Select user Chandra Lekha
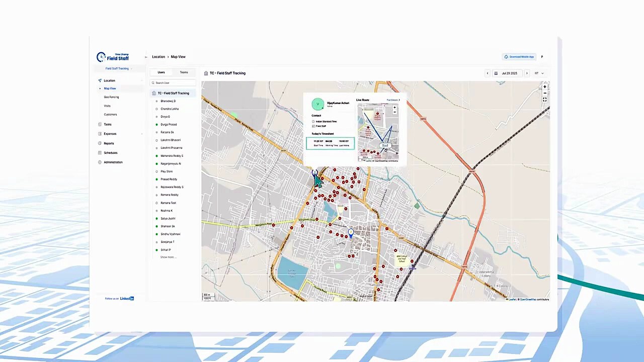 click(x=170, y=109)
